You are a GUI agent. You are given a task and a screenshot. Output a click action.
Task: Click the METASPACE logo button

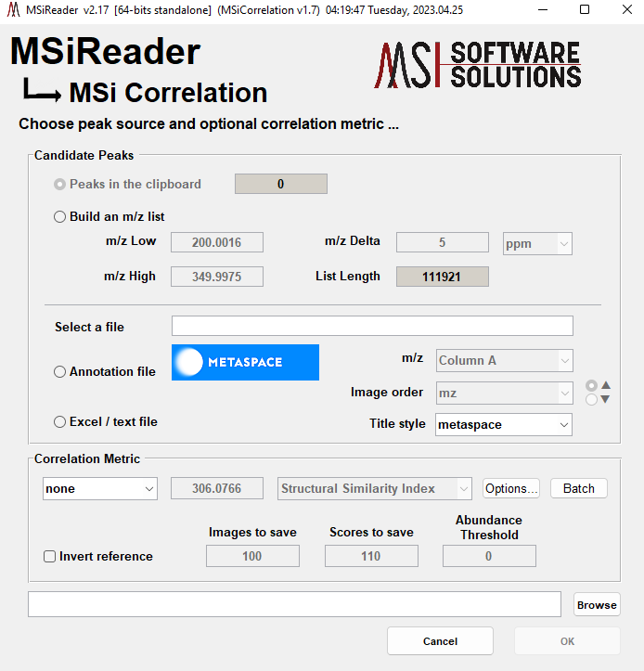(245, 363)
